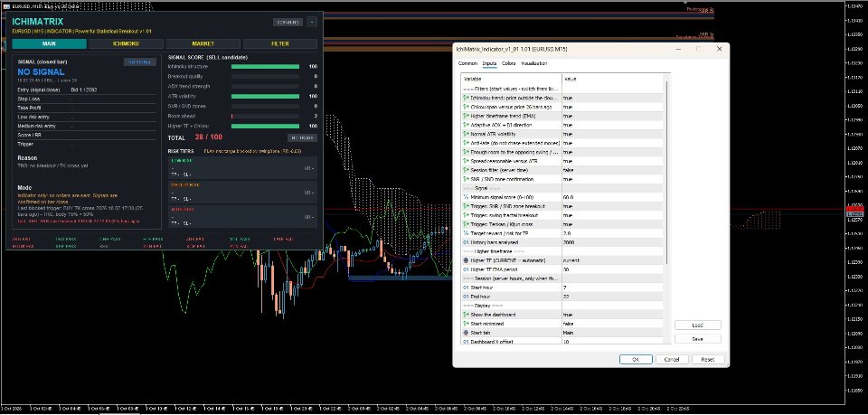The image size is (868, 415).
Task: Click the ATR volatility score bar
Action: click(x=265, y=96)
